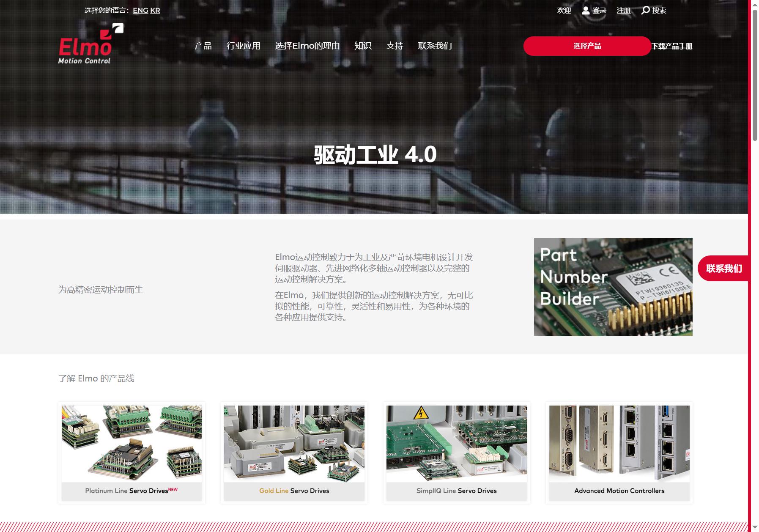Click the 下载产品手册 link

[x=672, y=46]
